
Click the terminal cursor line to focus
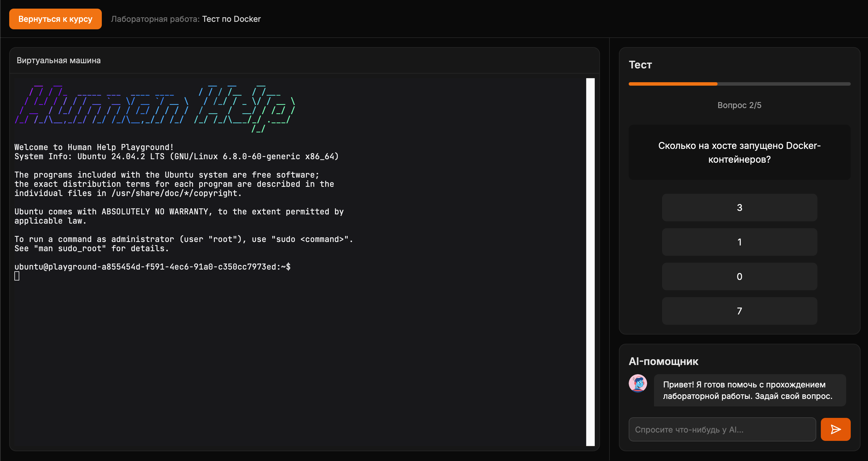coord(17,276)
